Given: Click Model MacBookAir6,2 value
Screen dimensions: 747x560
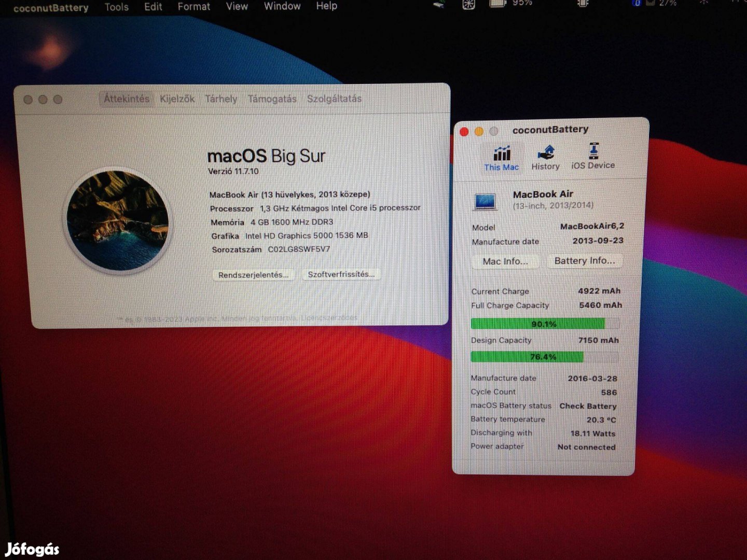Looking at the screenshot, I should [592, 226].
